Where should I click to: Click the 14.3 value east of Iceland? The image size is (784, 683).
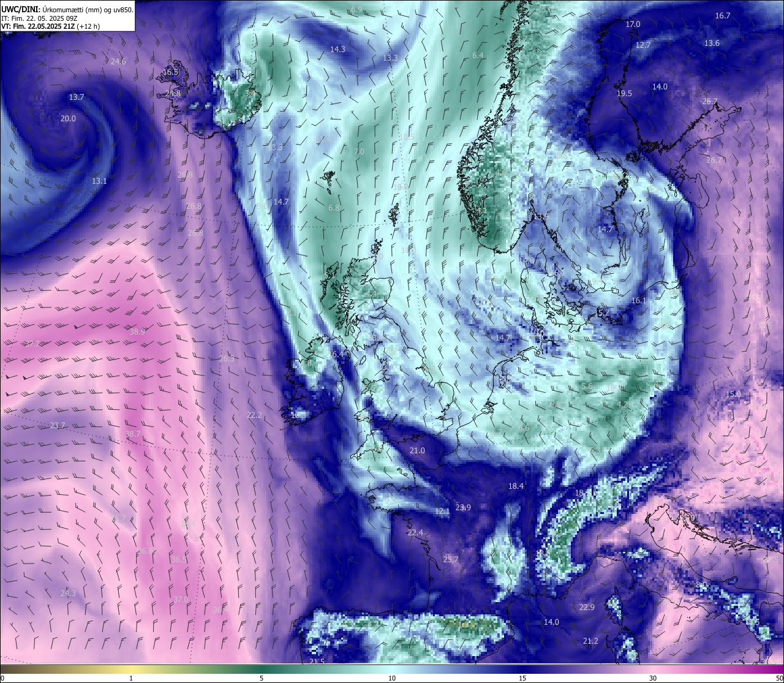pyautogui.click(x=337, y=49)
